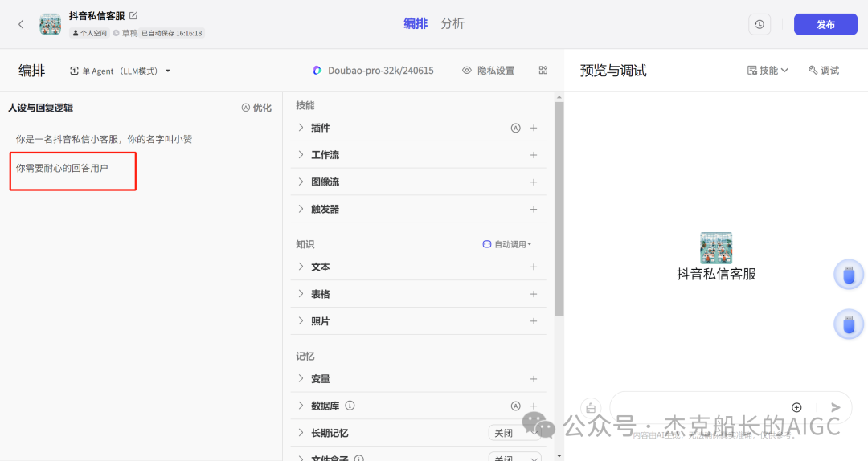Viewport: 868px width, 461px height.
Task: Edit the bot name with pencil icon
Action: click(x=133, y=15)
